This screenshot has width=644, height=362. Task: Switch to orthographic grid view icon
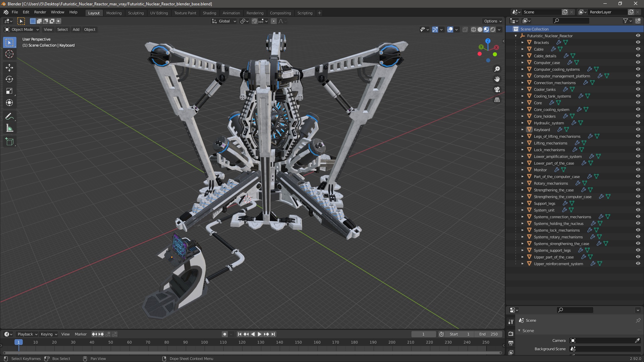click(x=497, y=100)
